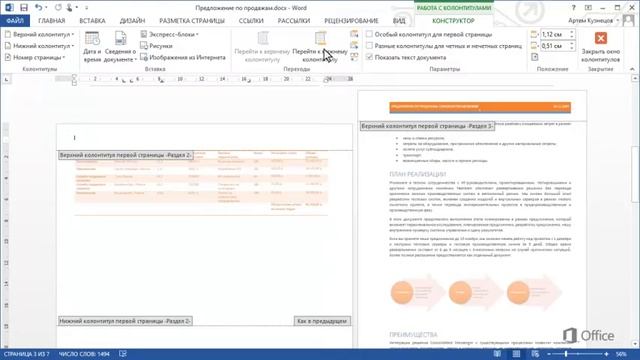Toggle touch/mouse mode icon in quick access
The height and width of the screenshot is (360, 640).
(69, 8)
